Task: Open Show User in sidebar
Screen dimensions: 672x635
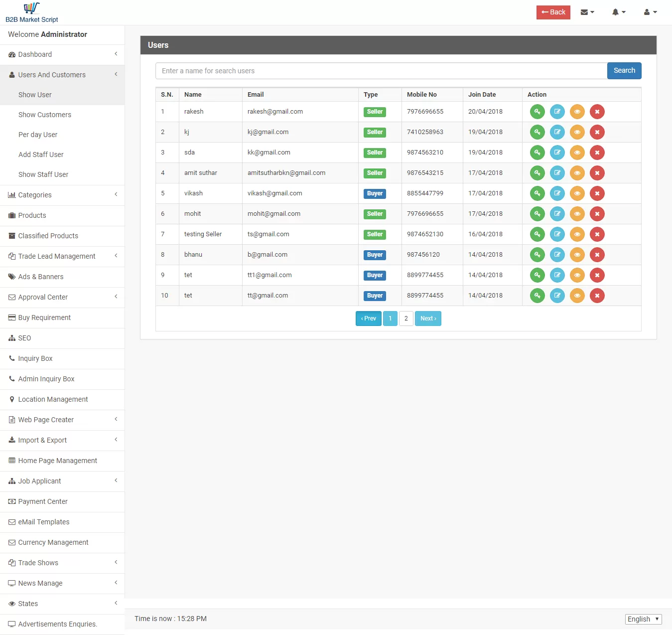Action: (62, 95)
